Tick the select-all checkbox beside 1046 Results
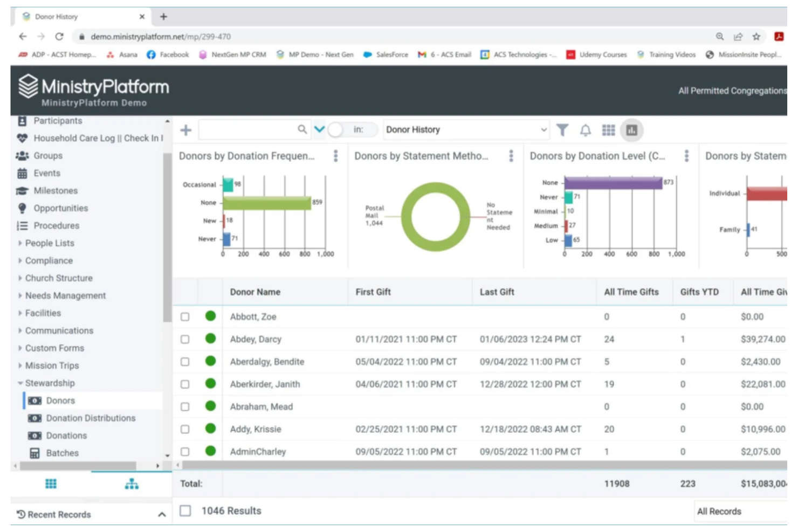 185,510
